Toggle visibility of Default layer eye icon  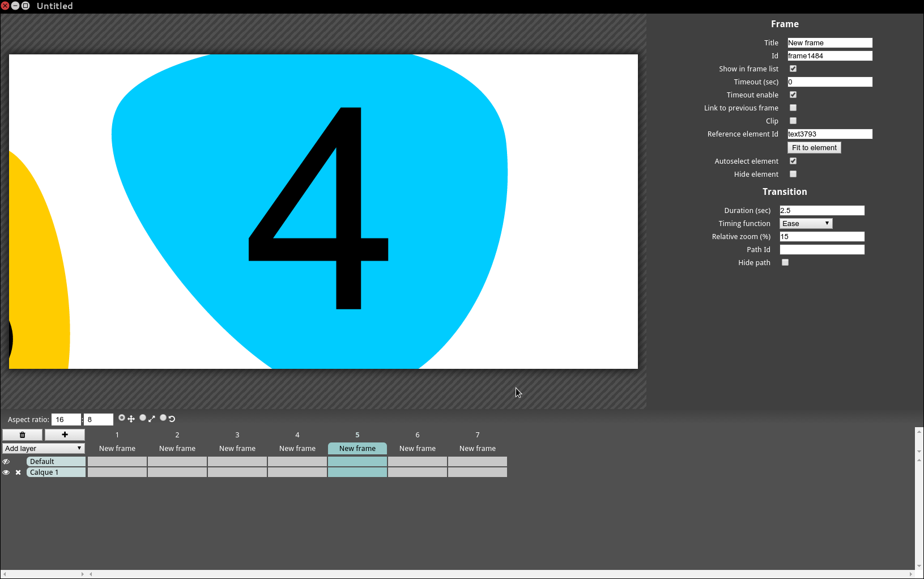click(x=6, y=462)
